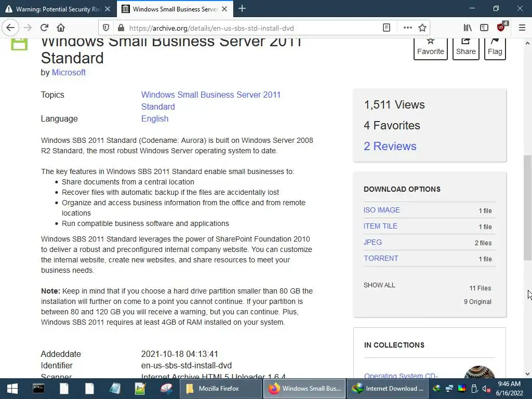The height and width of the screenshot is (399, 532).
Task: Switch to Mozilla Firefox folder taskbar window
Action: point(221,389)
